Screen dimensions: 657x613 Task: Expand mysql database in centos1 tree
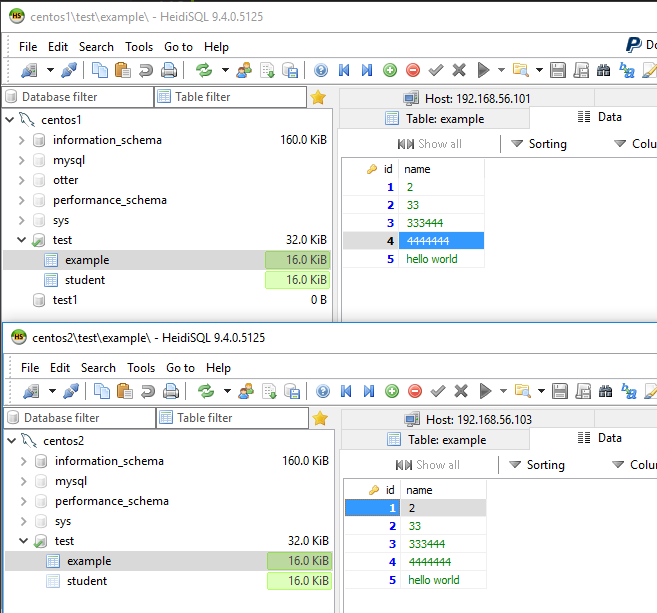(21, 160)
